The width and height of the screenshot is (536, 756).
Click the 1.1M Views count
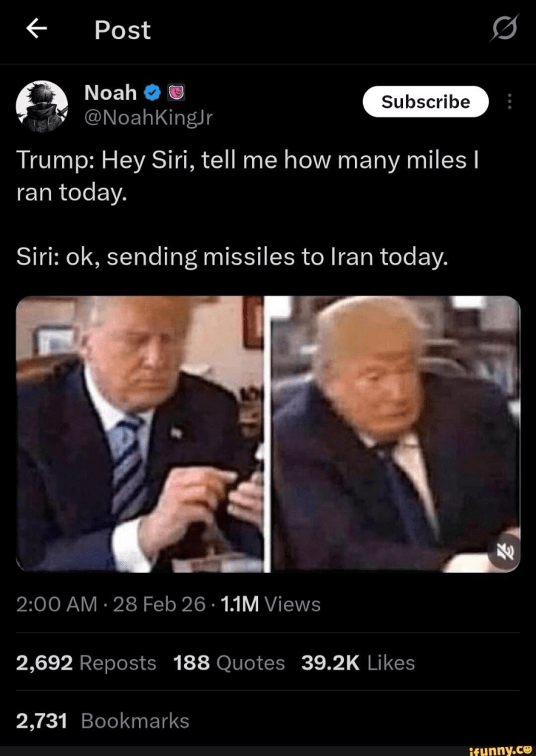click(x=270, y=604)
